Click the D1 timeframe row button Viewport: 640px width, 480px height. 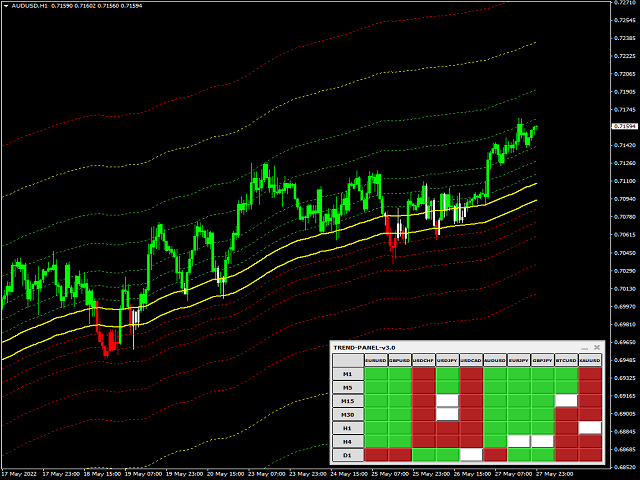[348, 455]
